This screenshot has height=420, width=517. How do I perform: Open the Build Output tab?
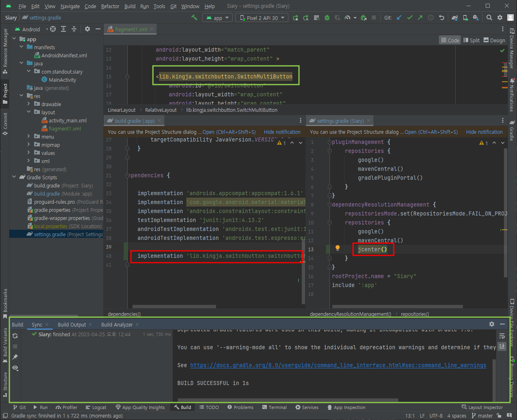click(x=72, y=324)
